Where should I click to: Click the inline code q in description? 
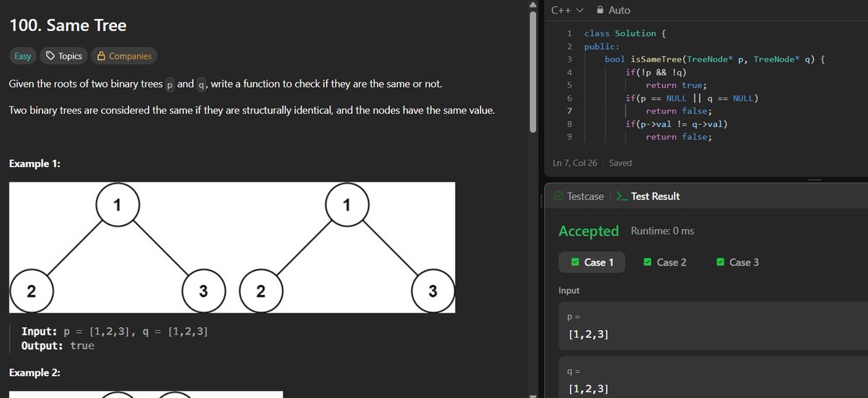click(201, 85)
